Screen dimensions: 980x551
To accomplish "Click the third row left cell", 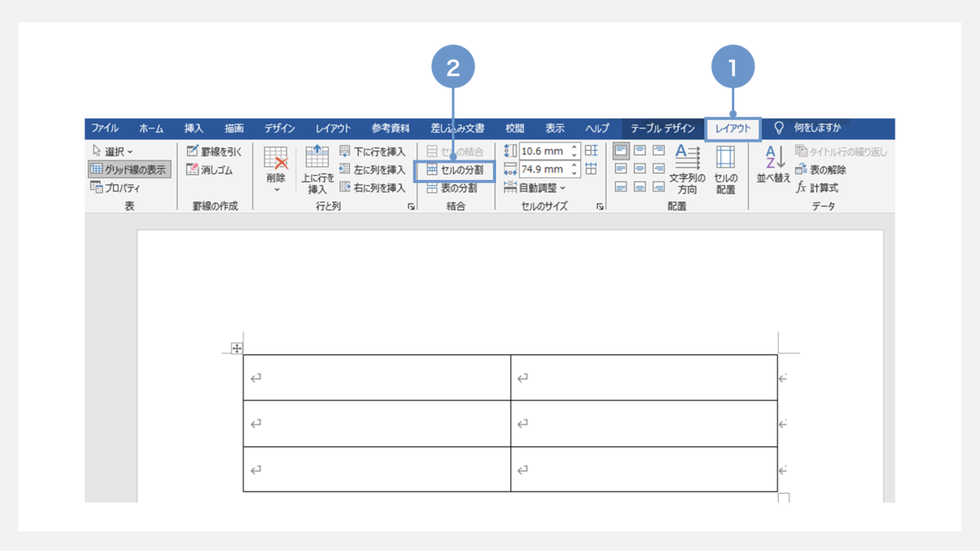I will click(x=377, y=469).
